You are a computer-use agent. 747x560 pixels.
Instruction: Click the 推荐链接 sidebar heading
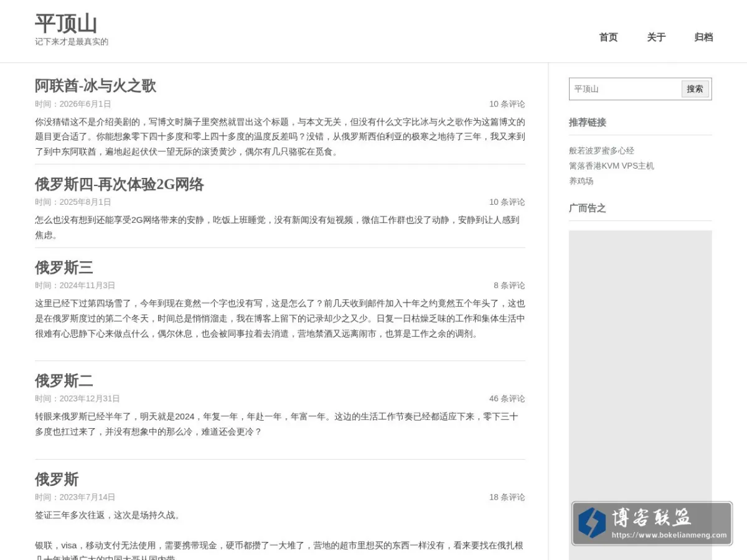coord(587,122)
